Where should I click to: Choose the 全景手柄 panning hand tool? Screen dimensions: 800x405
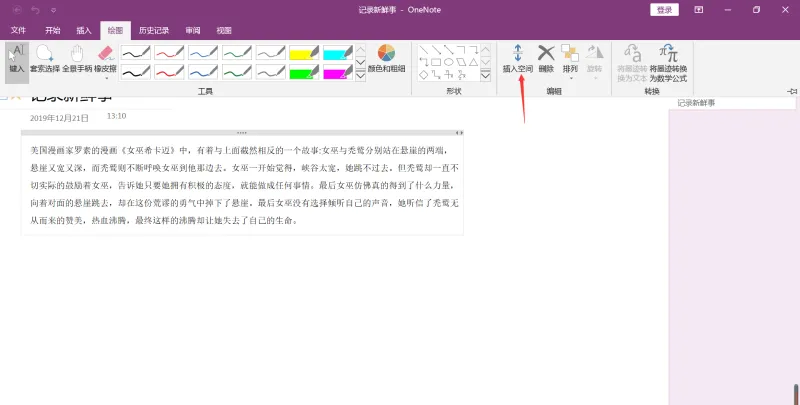pos(77,58)
